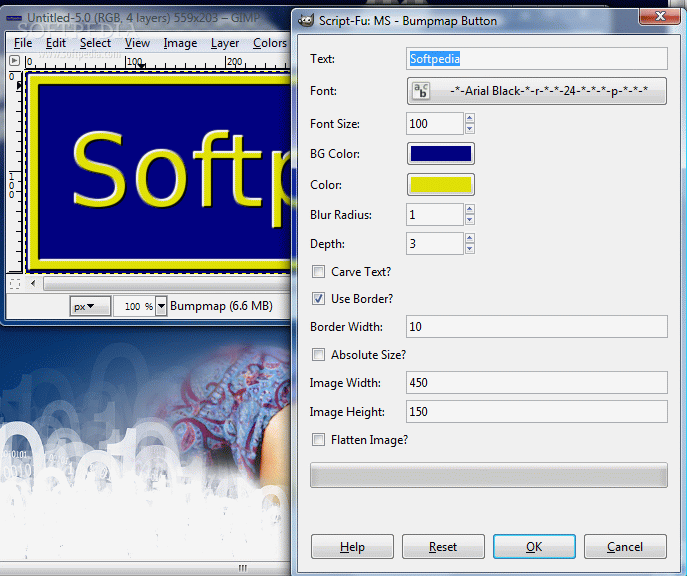Viewport: 687px width, 576px height.
Task: Enable the Flatten Image? checkbox
Action: (319, 439)
